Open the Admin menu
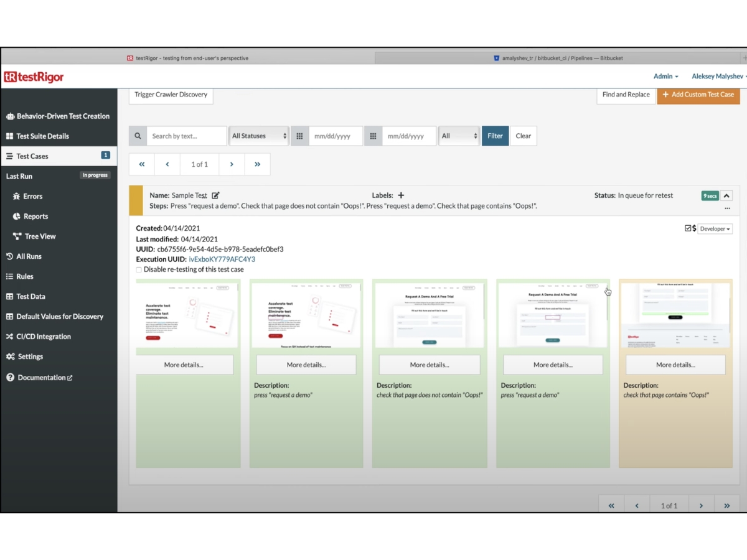Viewport: 747px width, 560px height. 666,77
